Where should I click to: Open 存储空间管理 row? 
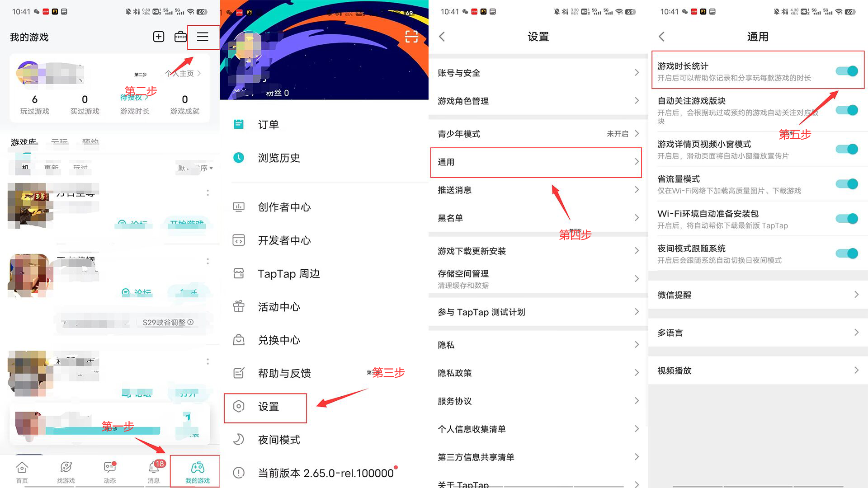(x=538, y=279)
